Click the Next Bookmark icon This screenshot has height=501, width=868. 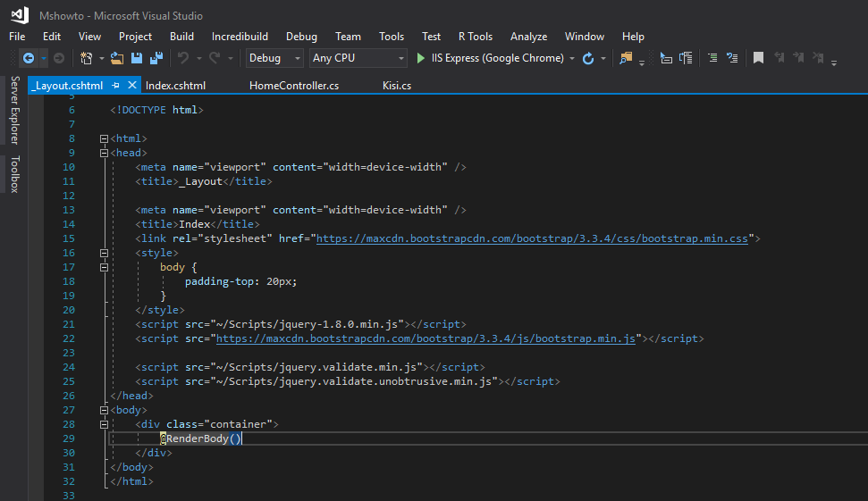click(x=798, y=57)
